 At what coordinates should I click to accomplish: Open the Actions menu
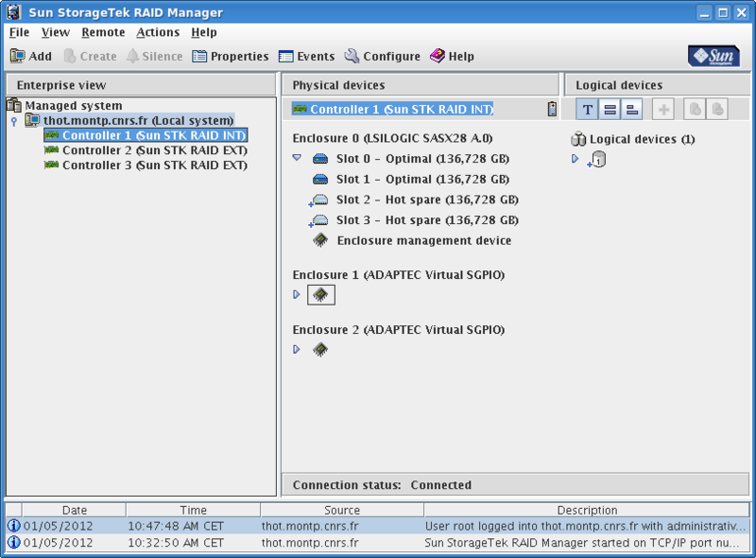(x=158, y=32)
